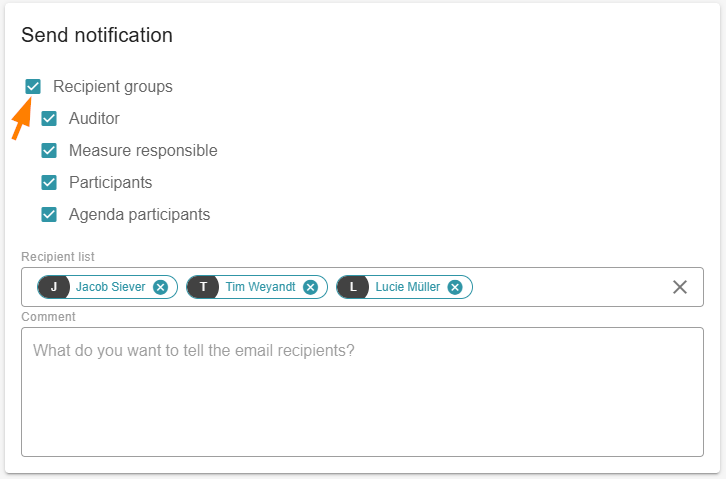The width and height of the screenshot is (726, 479).
Task: Disable the Participants checkbox
Action: pos(49,183)
